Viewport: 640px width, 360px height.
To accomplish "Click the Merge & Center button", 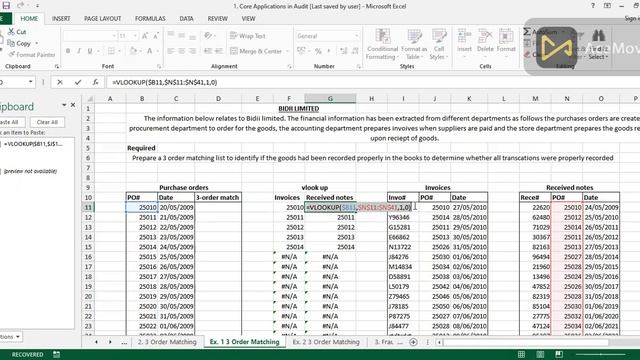I will [256, 51].
